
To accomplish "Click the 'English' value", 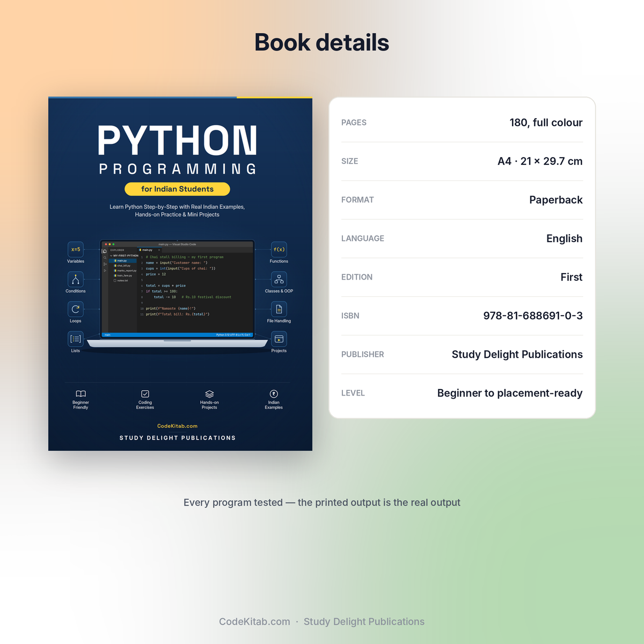I will coord(565,238).
